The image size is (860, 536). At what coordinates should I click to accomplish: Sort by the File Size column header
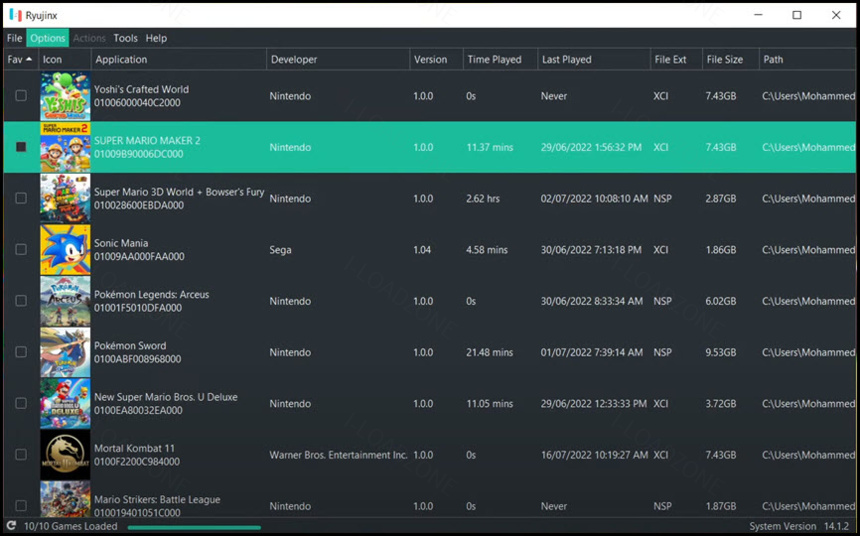tap(731, 59)
